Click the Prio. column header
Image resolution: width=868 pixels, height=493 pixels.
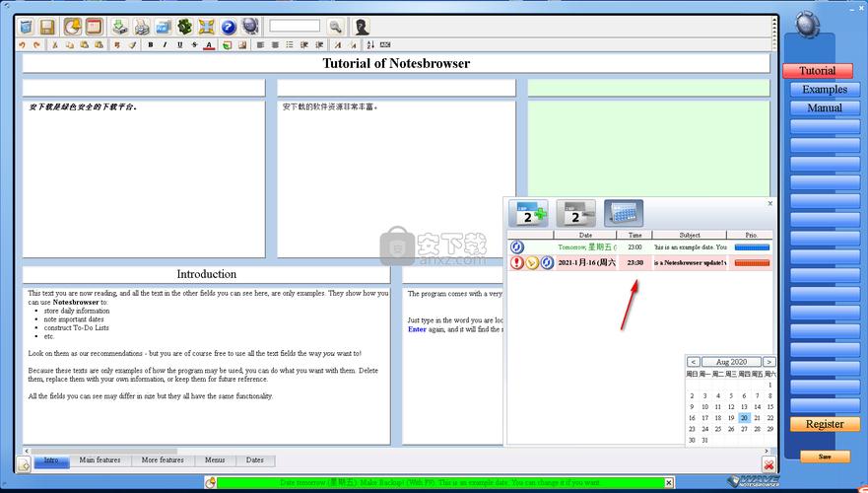tap(751, 236)
